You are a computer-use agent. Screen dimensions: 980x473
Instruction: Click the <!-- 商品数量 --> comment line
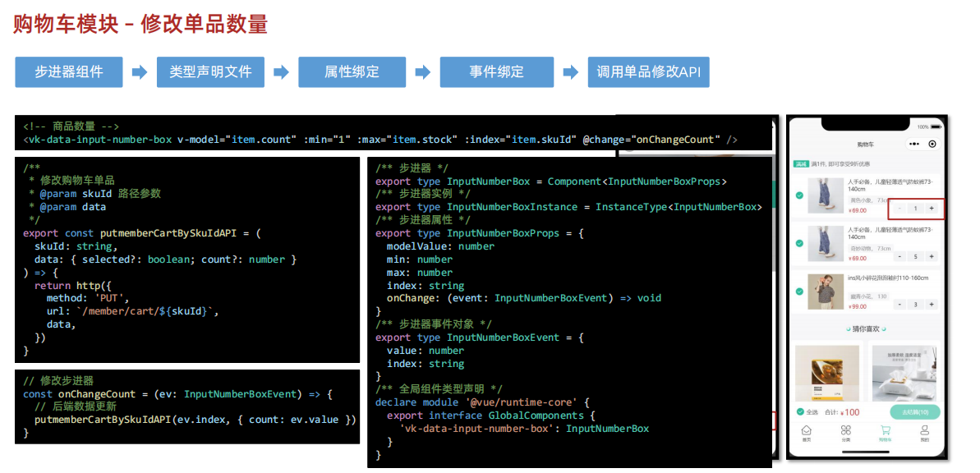coord(71,126)
